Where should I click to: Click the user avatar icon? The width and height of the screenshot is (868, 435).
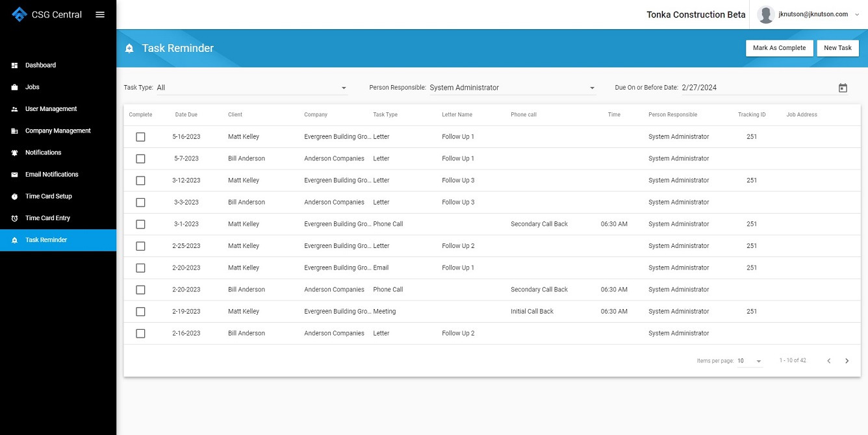click(766, 14)
